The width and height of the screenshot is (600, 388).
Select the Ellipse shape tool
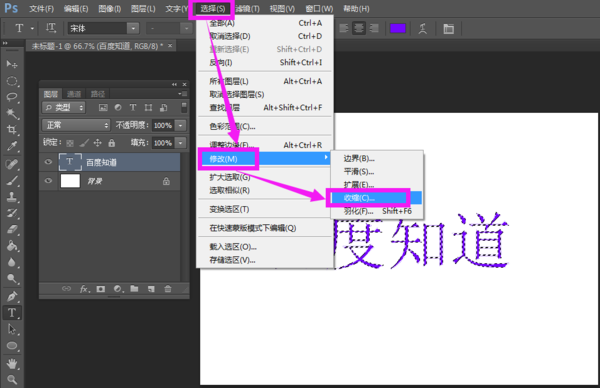pyautogui.click(x=12, y=346)
